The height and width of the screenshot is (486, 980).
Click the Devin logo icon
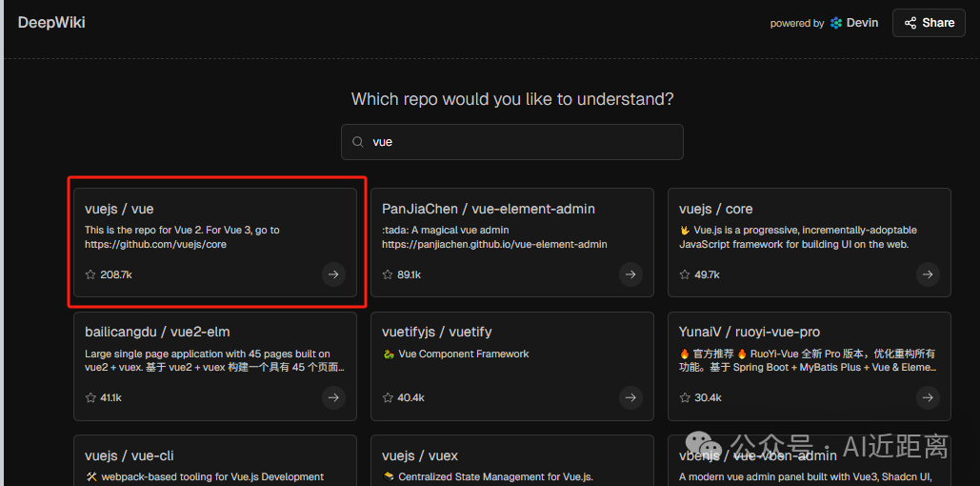(x=836, y=23)
